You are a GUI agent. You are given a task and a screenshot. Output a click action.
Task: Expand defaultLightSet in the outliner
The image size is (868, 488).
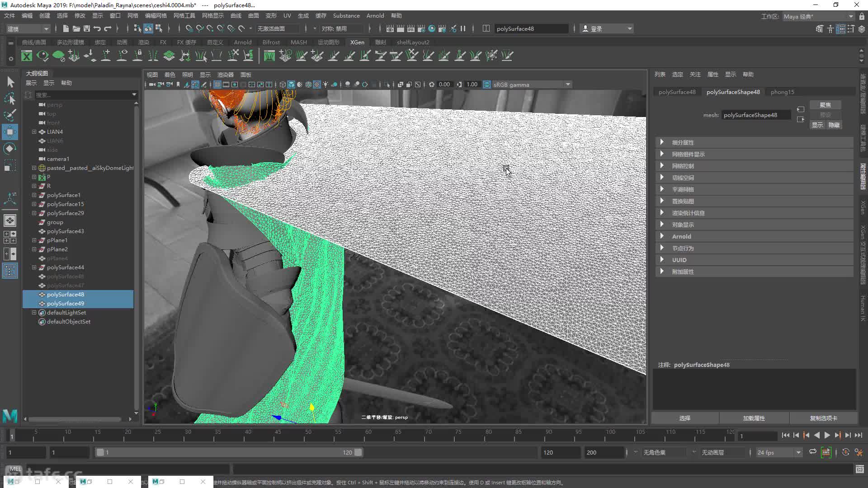(x=34, y=313)
